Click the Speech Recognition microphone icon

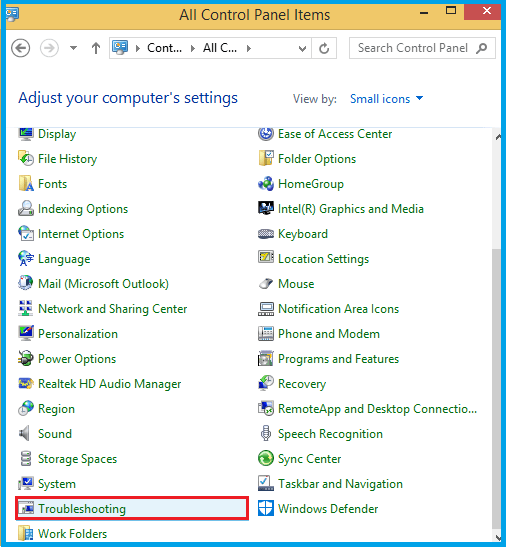pos(266,434)
